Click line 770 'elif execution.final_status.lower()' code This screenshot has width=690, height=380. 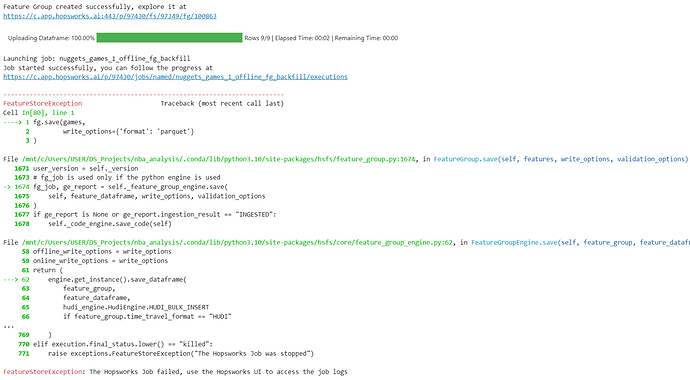click(123, 344)
